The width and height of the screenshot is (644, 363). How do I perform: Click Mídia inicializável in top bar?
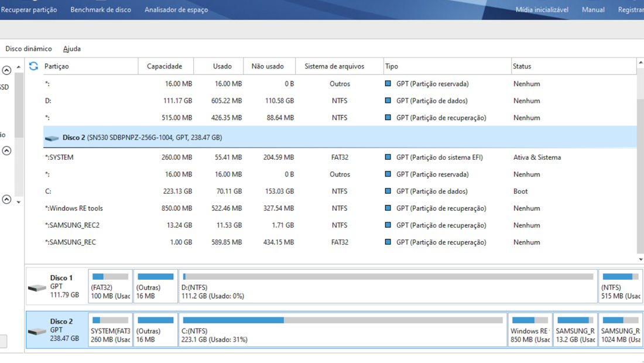tap(542, 9)
